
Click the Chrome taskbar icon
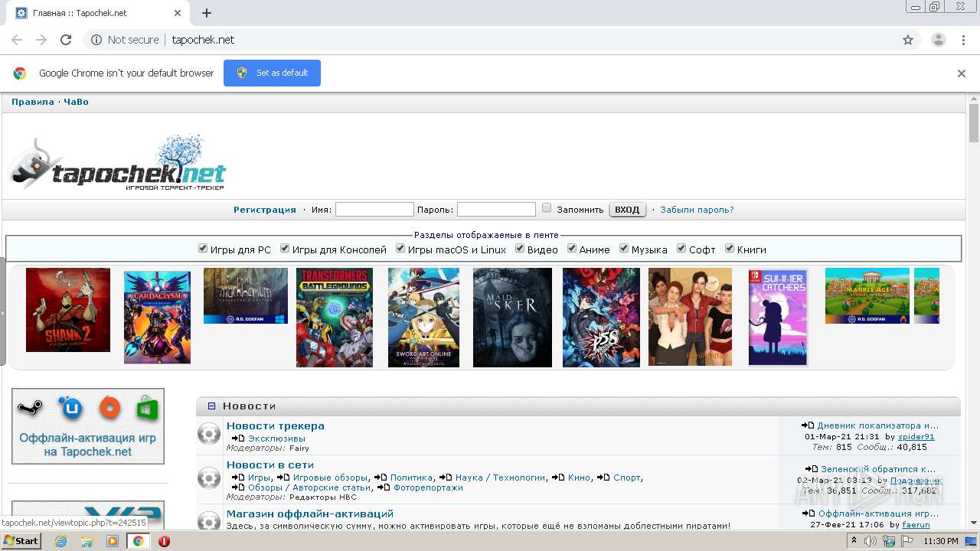[x=138, y=541]
